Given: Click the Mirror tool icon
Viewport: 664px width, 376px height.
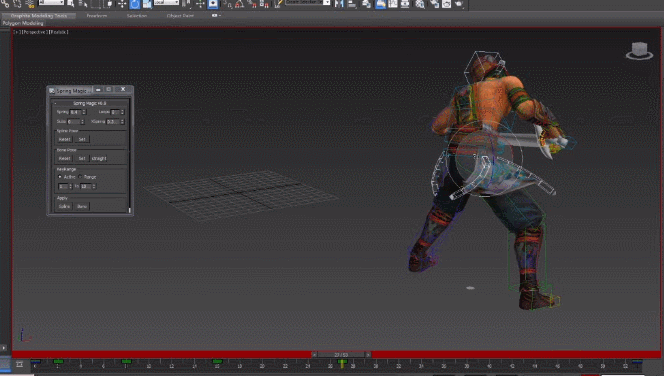Looking at the screenshot, I should [x=339, y=4].
